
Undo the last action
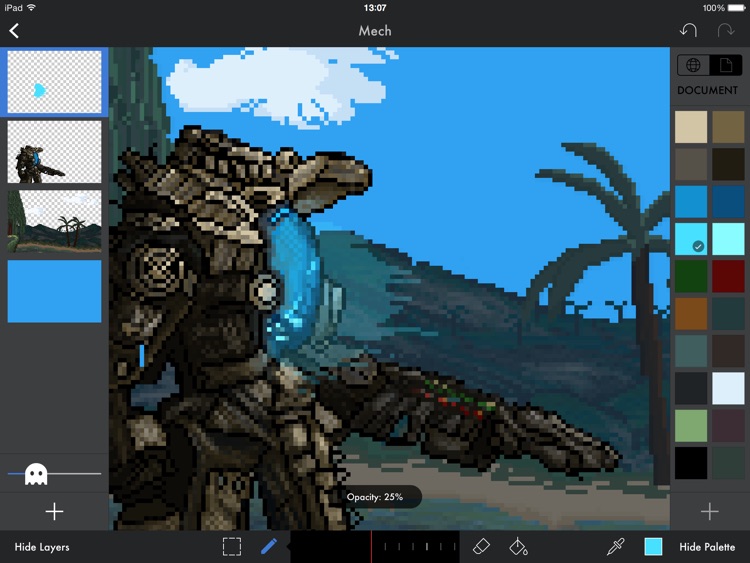(x=688, y=31)
